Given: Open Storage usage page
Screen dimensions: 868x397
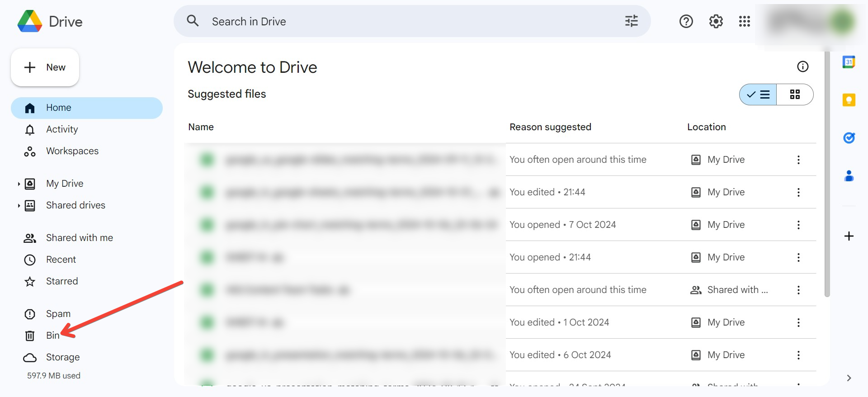Looking at the screenshot, I should coord(62,357).
